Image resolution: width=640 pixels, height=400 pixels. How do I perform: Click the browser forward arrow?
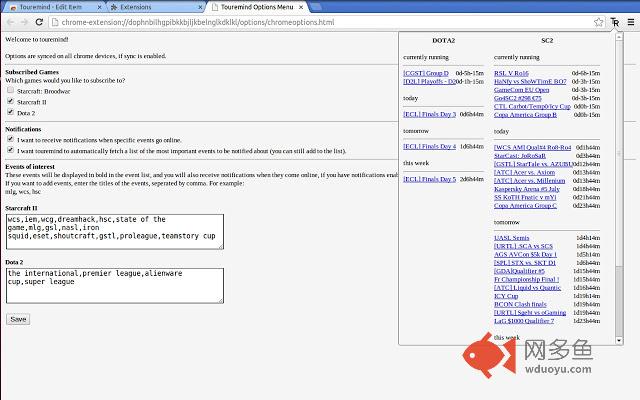click(24, 22)
